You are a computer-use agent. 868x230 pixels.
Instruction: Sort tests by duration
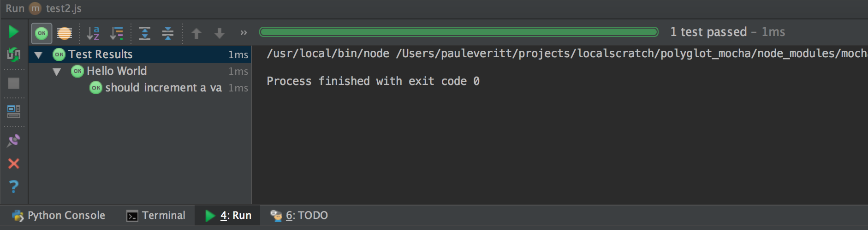point(117,33)
